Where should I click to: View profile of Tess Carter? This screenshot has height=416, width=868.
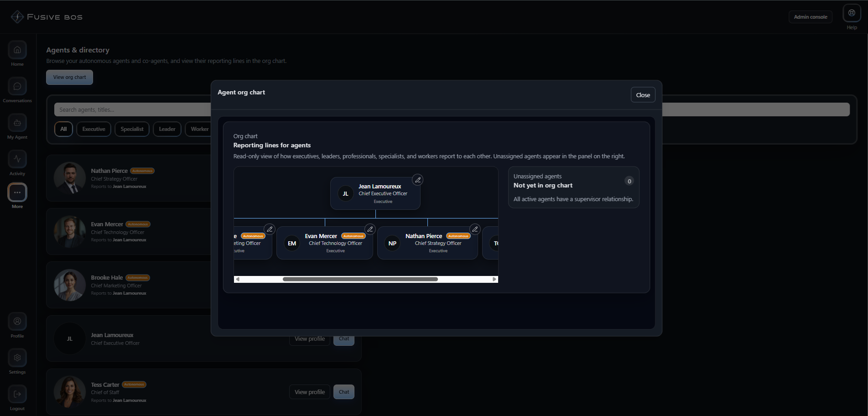310,392
